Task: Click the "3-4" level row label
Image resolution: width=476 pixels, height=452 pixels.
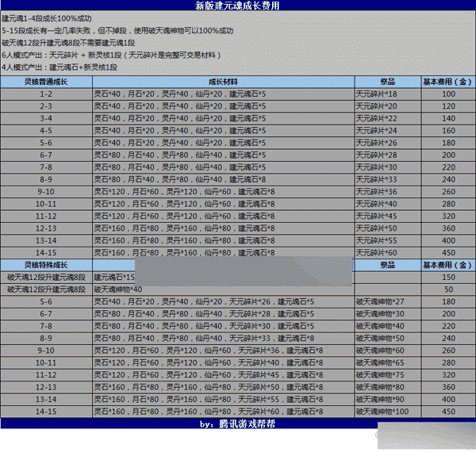Action: point(46,119)
